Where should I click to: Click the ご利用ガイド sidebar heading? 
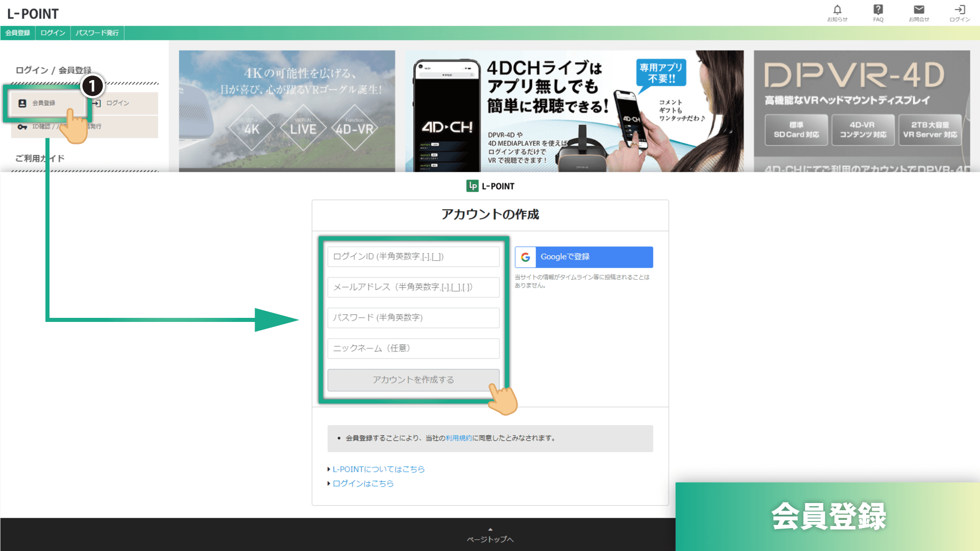pyautogui.click(x=40, y=159)
